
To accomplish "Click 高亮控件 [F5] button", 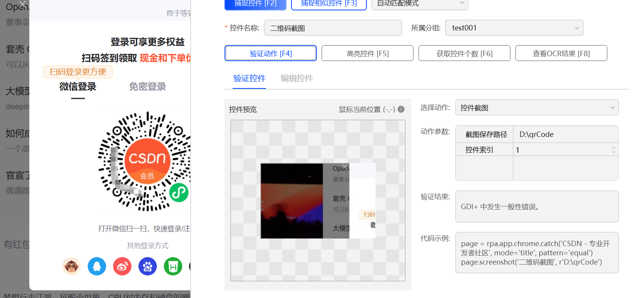I will (368, 53).
